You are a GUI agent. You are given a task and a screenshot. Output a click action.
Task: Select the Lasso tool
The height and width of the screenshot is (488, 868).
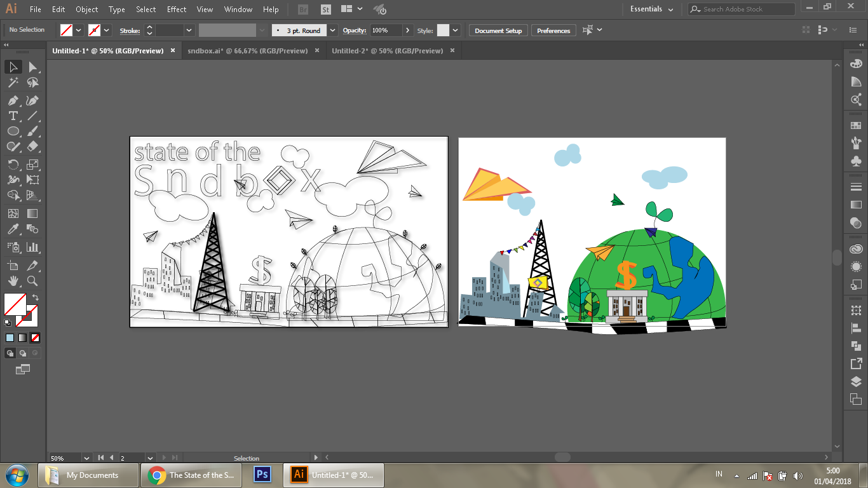32,83
